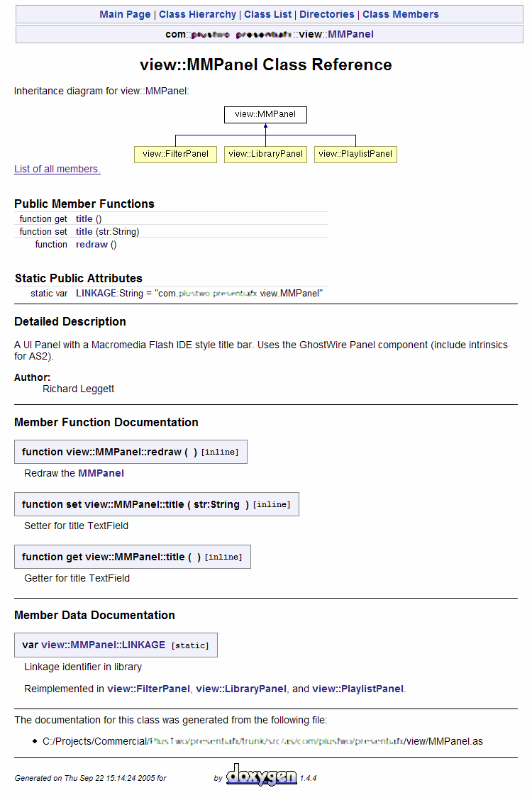
Task: Open view::LibraryPanel node in diagram
Action: pos(265,154)
